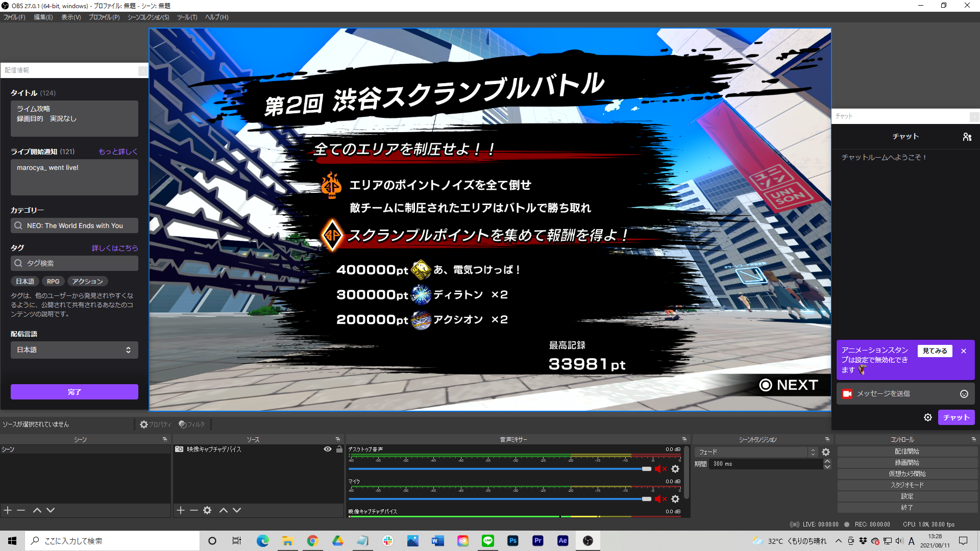The image size is (980, 551).
Task: Open chat settings gear icon
Action: pyautogui.click(x=928, y=417)
